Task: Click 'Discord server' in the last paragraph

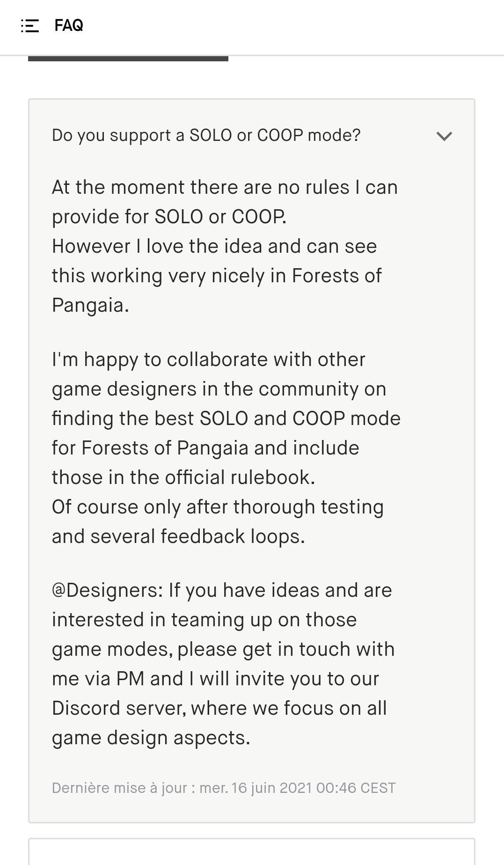Action: click(118, 708)
